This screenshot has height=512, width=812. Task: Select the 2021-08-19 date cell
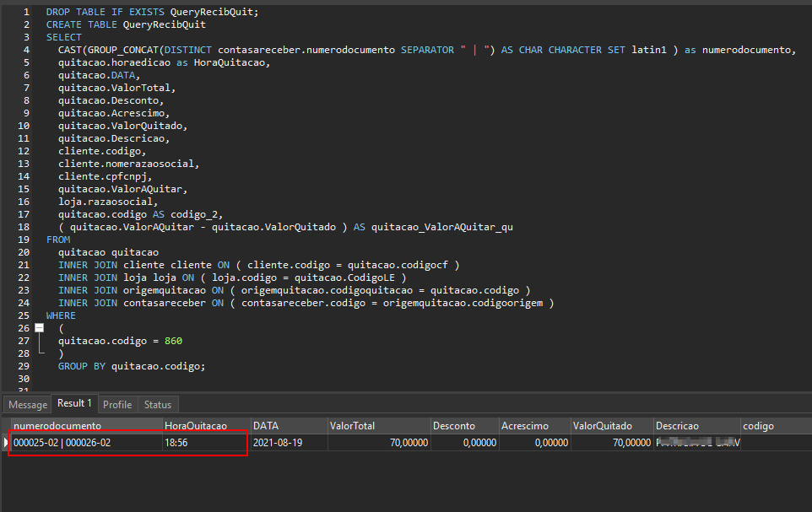tap(289, 443)
